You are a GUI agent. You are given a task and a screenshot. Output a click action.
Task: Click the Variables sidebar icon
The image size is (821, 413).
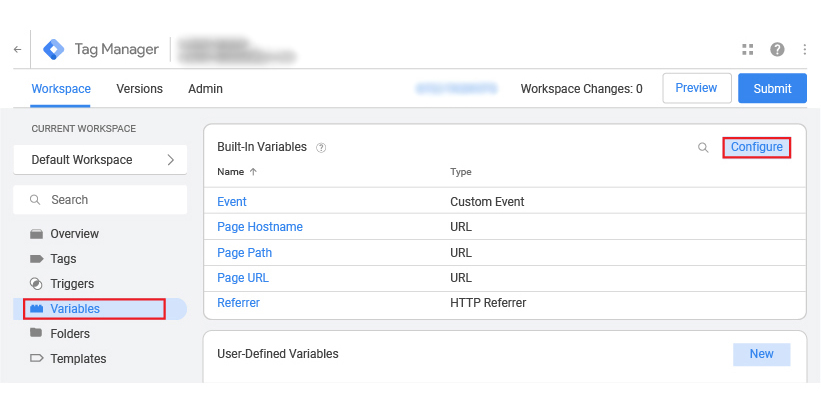(x=36, y=309)
